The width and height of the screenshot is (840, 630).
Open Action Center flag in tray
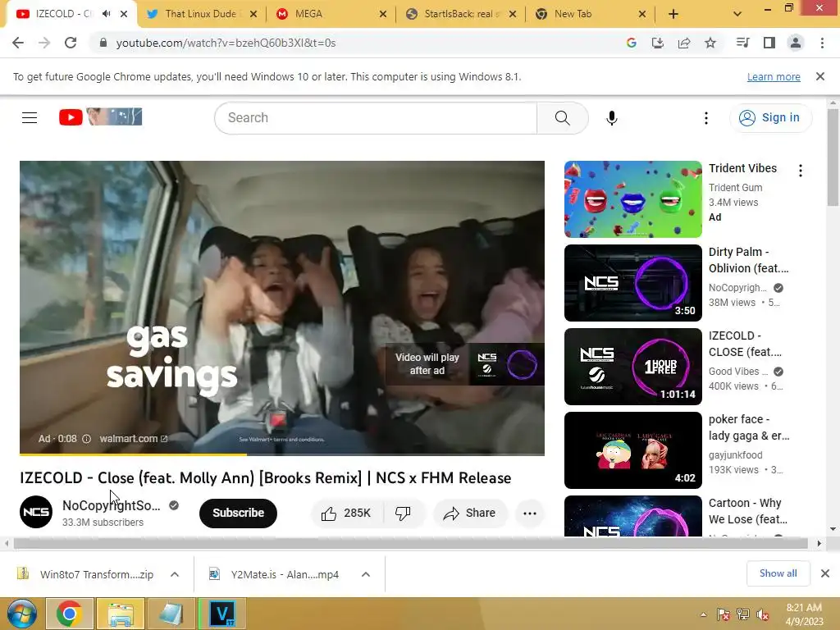pos(724,614)
